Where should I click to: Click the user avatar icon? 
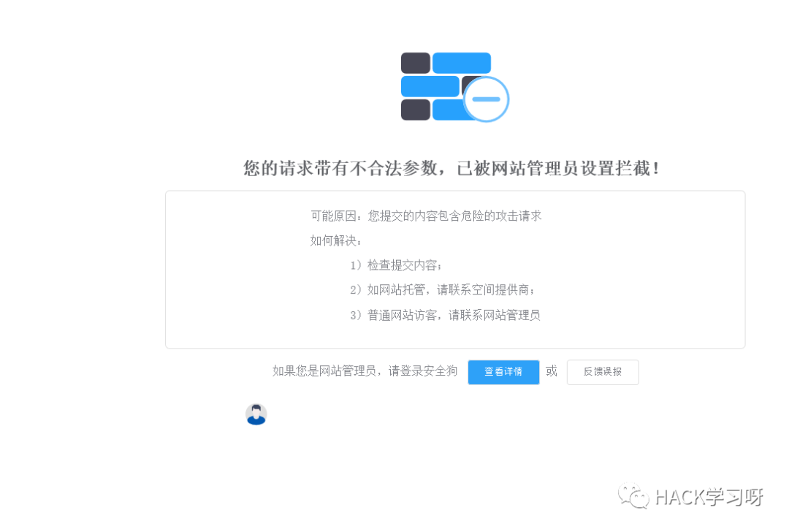tap(256, 414)
